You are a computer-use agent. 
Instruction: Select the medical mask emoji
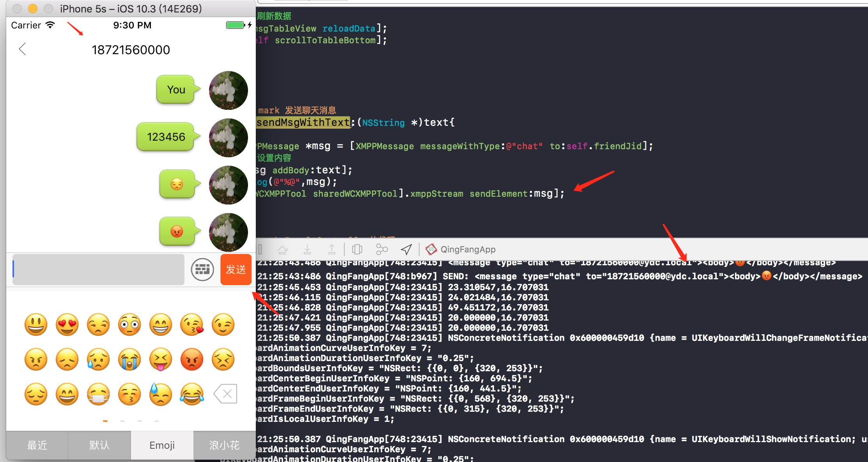tap(98, 394)
